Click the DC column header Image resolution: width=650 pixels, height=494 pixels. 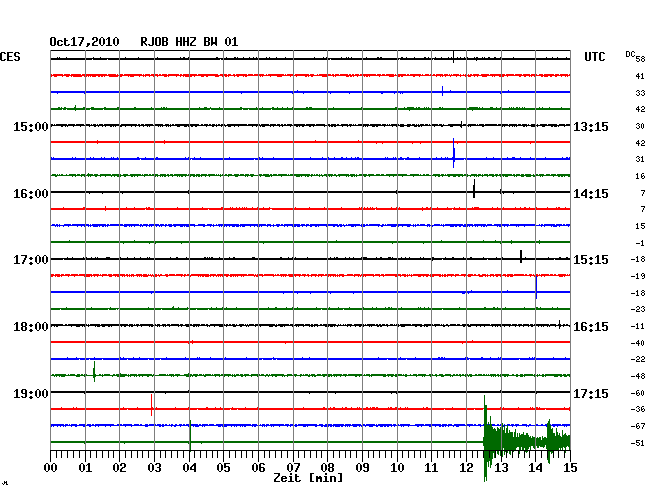(630, 54)
